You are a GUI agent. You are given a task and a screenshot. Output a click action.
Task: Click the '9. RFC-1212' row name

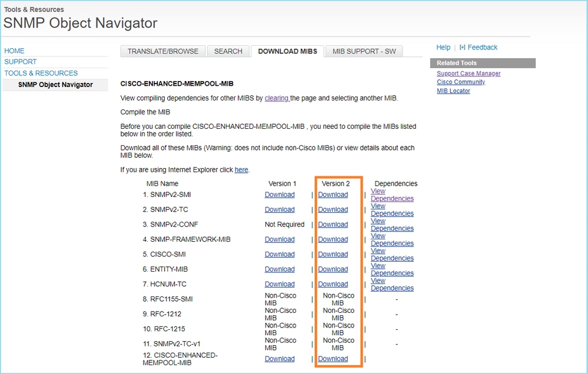point(162,314)
